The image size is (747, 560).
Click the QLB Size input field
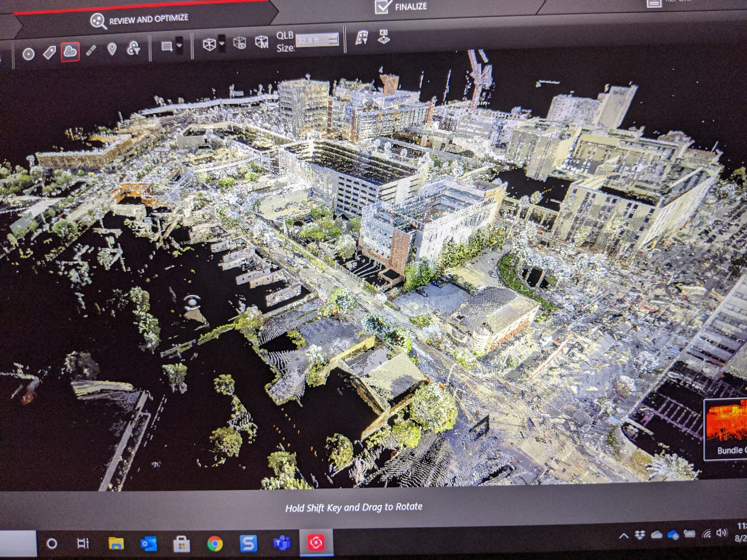pos(312,40)
